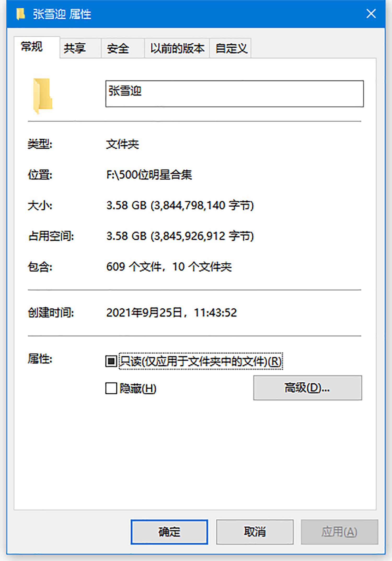Close the 张雪迎 属性 dialog

[371, 14]
